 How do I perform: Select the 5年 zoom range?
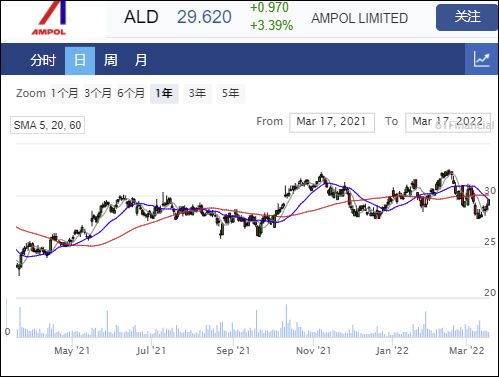pyautogui.click(x=230, y=93)
